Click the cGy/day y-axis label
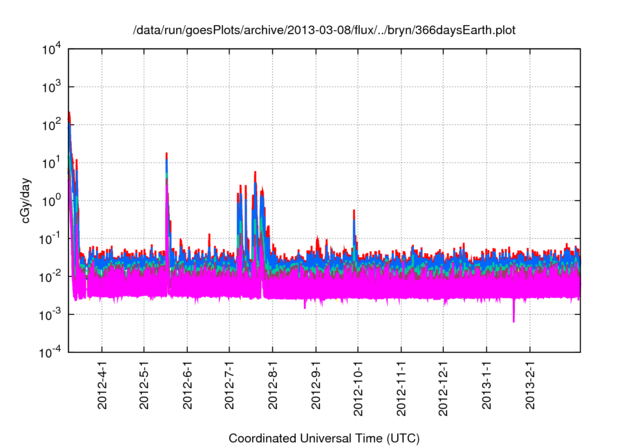640x448 pixels. pyautogui.click(x=26, y=200)
